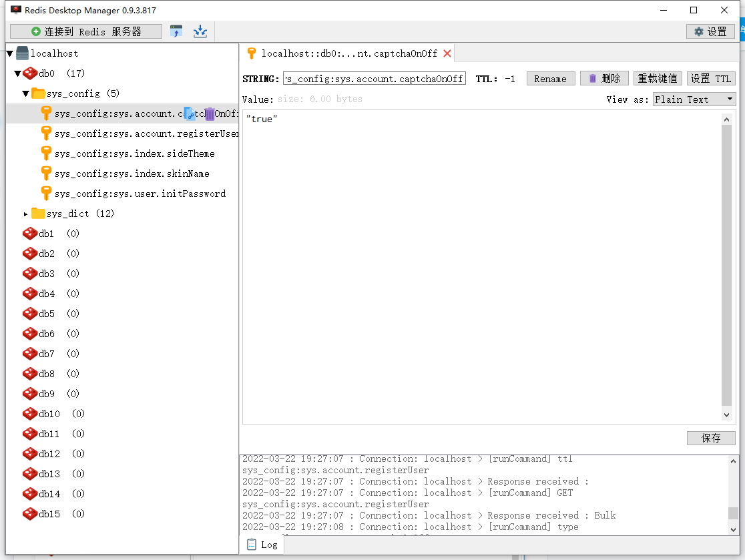
Task: Click the folder icon of sys_dict
Action: pyautogui.click(x=37, y=214)
